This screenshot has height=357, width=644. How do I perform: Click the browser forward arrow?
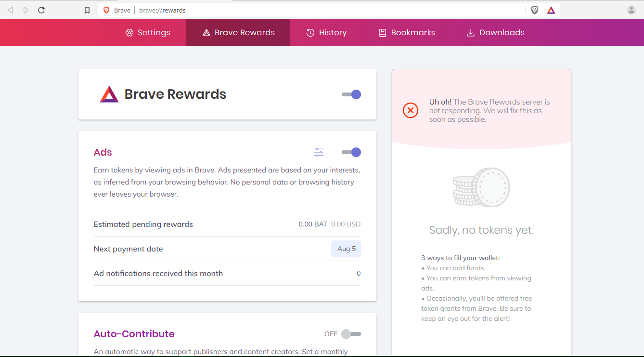tap(26, 10)
